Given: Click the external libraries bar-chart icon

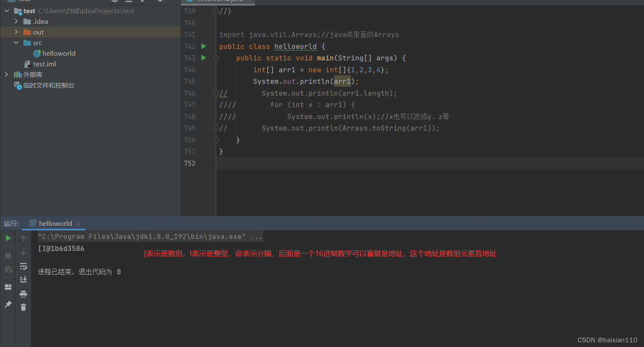Looking at the screenshot, I should [x=17, y=74].
